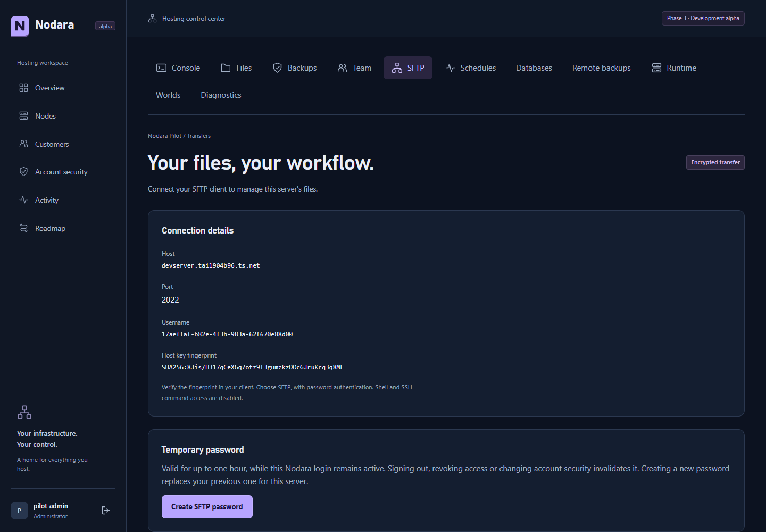Open the Console tab
766x532 pixels.
pyautogui.click(x=178, y=68)
